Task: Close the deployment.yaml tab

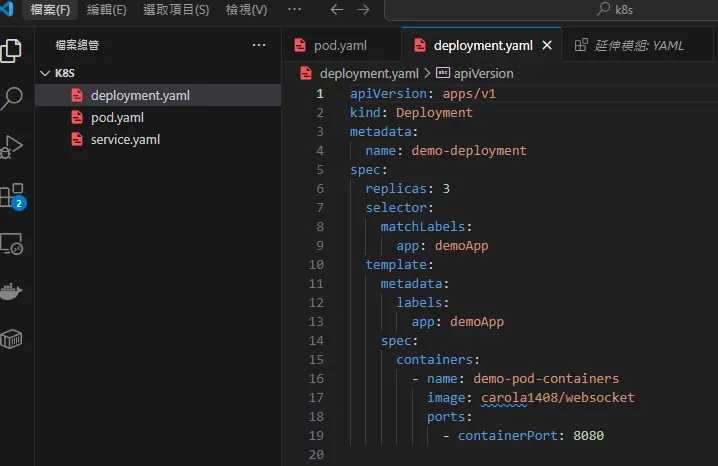Action: [547, 45]
